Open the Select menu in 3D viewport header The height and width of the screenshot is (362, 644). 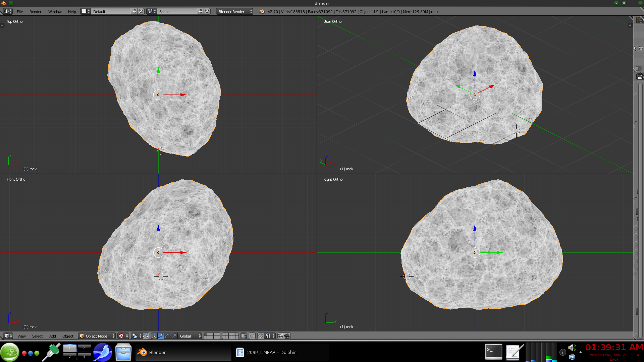(37, 336)
